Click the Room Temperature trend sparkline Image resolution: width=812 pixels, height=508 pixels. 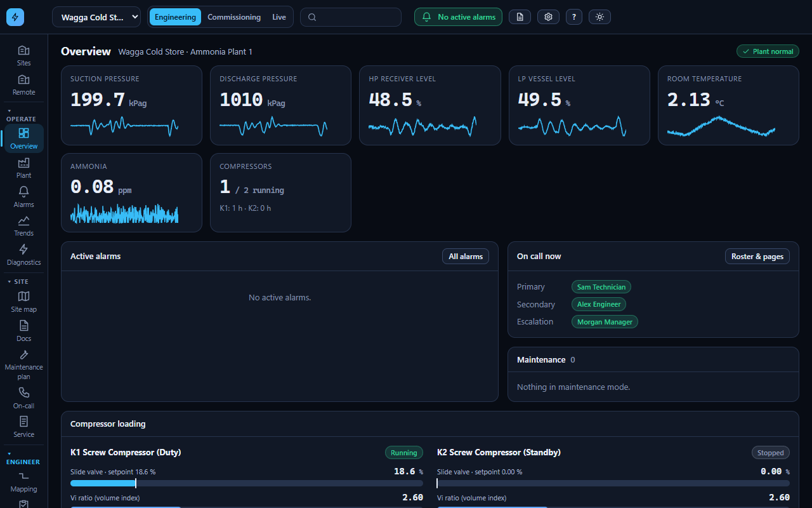click(x=721, y=126)
